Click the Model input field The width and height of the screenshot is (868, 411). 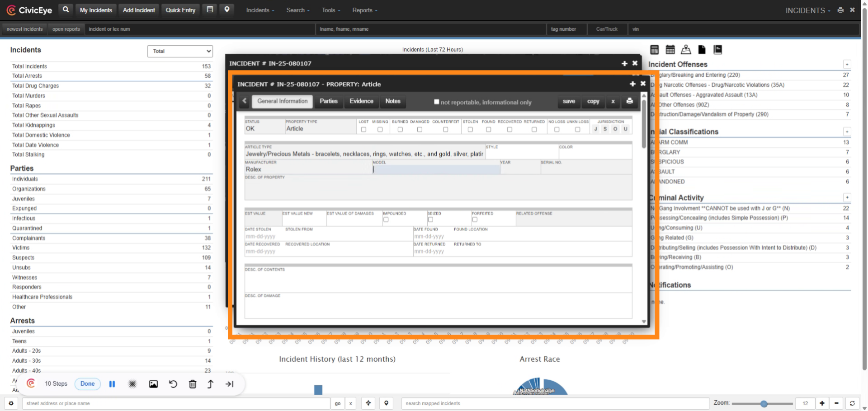(x=436, y=170)
